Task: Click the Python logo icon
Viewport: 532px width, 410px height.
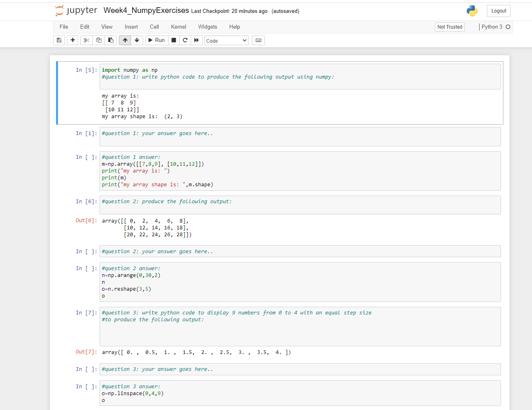Action: click(x=472, y=11)
